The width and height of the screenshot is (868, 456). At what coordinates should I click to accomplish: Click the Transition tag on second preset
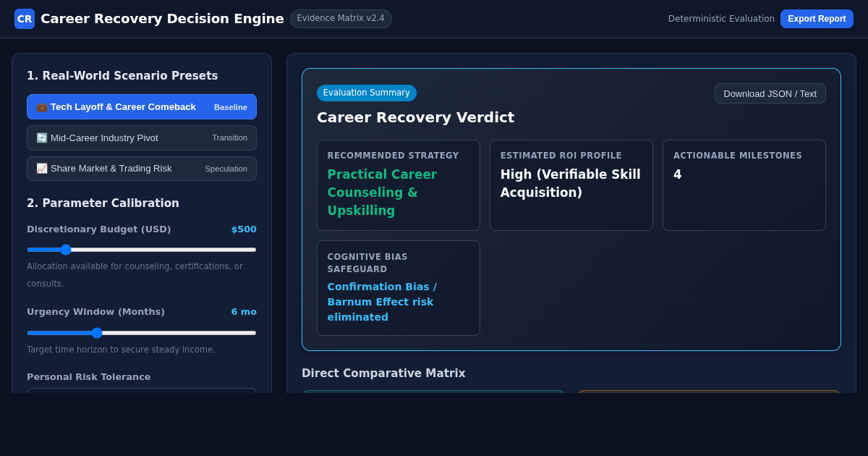coord(229,138)
